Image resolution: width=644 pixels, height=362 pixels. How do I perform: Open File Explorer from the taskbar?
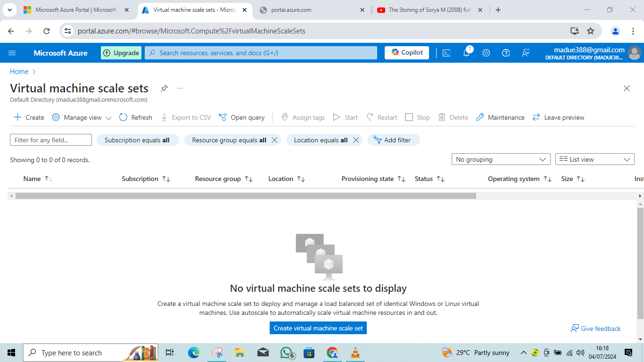240,353
